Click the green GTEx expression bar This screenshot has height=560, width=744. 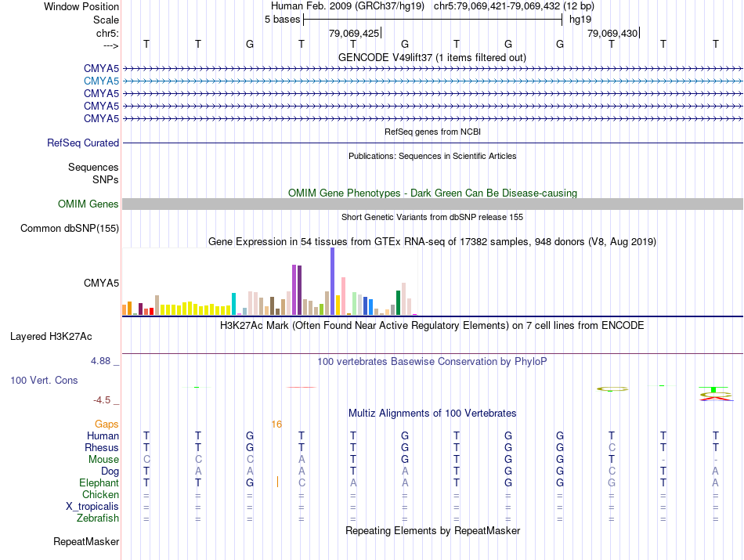click(x=399, y=303)
